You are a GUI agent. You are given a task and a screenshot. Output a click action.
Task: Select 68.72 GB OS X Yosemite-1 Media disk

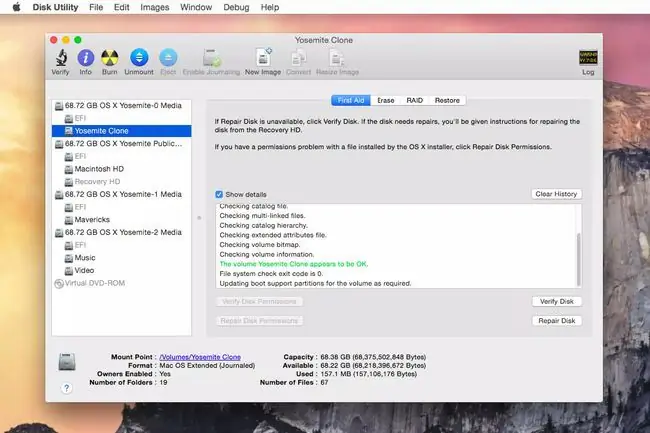[x=121, y=194]
